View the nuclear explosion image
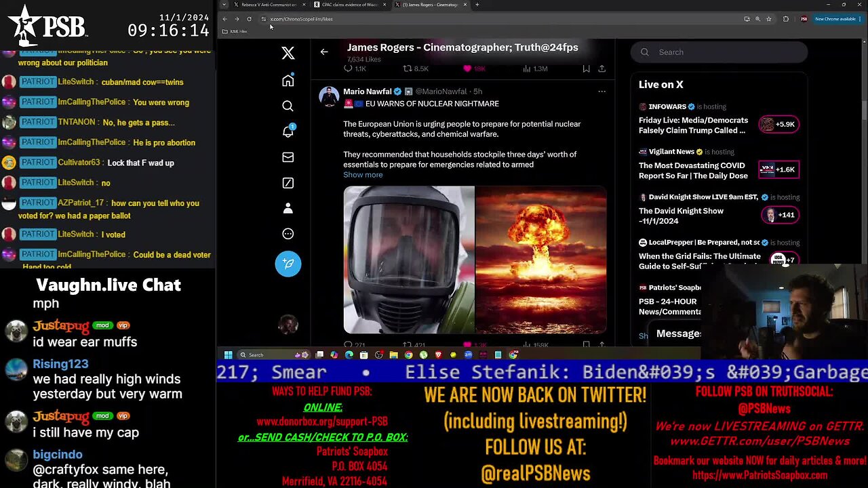868x488 pixels. [541, 260]
